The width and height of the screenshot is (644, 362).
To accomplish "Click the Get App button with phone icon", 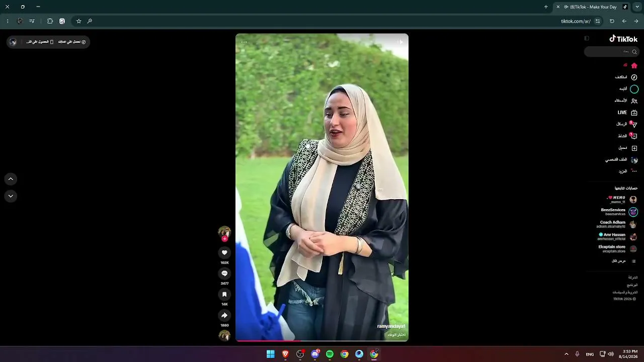I will (x=40, y=42).
